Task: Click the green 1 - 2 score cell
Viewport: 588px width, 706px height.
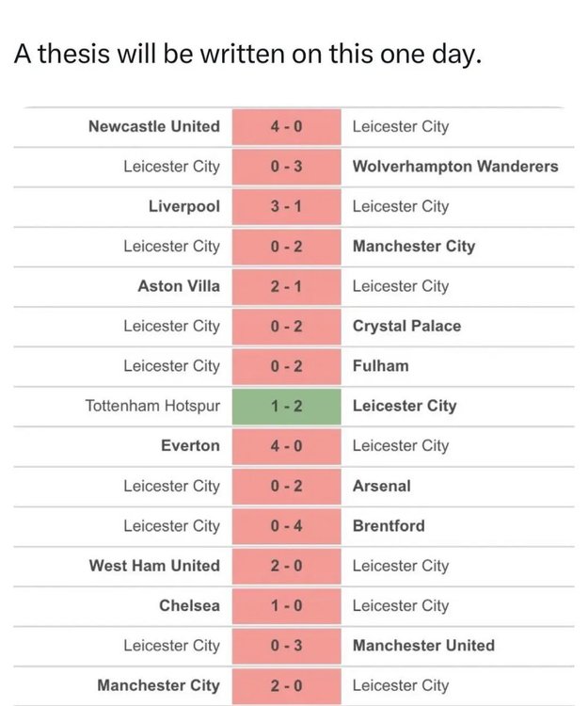Action: pos(287,407)
